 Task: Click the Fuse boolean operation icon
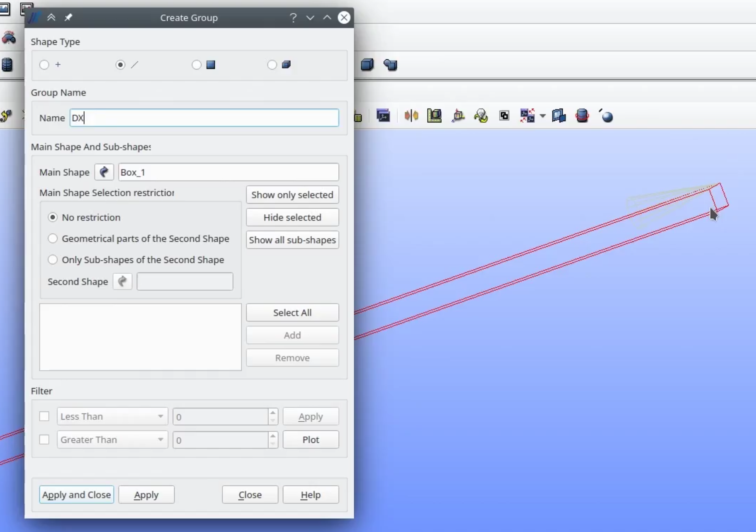coord(390,65)
